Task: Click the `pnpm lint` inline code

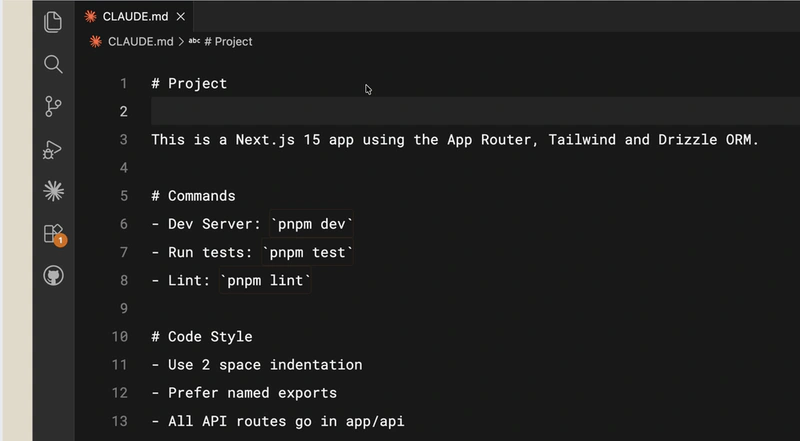Action: pyautogui.click(x=265, y=280)
